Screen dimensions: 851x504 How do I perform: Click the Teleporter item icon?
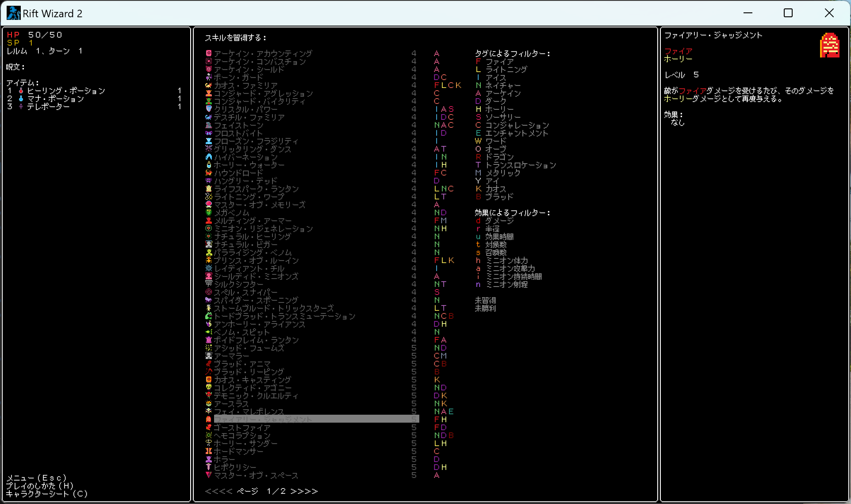point(21,107)
